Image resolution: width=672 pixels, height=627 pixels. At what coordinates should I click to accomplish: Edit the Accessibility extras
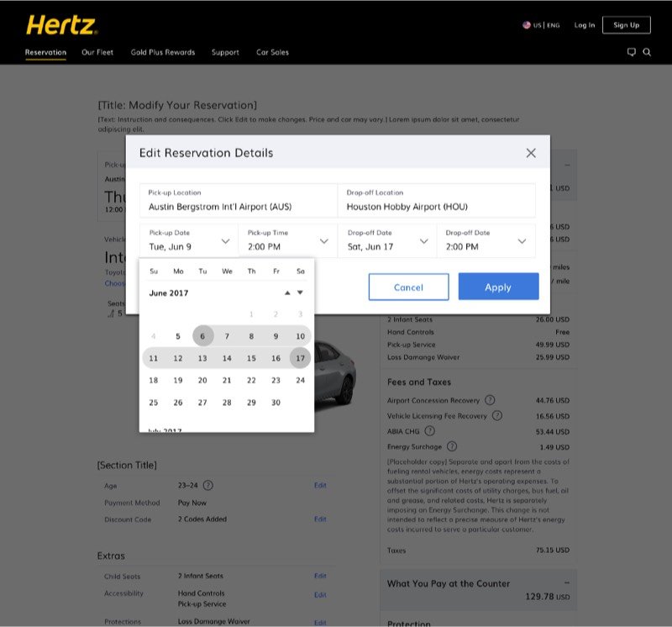coord(320,595)
